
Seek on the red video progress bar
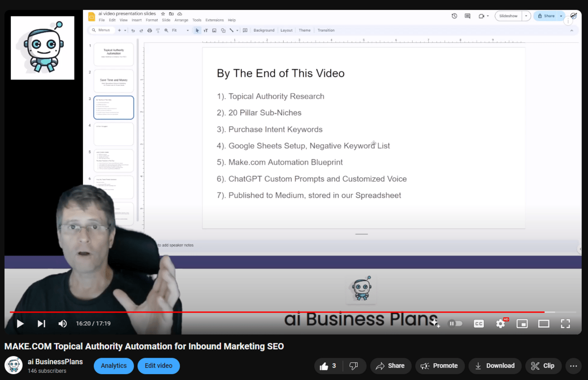277,312
